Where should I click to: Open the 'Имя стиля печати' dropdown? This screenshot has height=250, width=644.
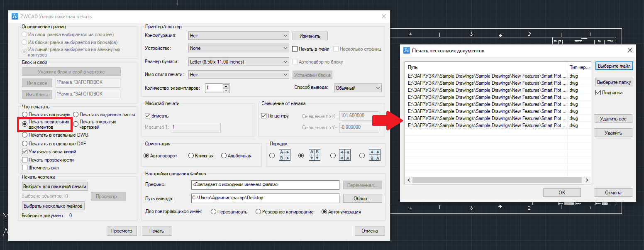(x=239, y=75)
